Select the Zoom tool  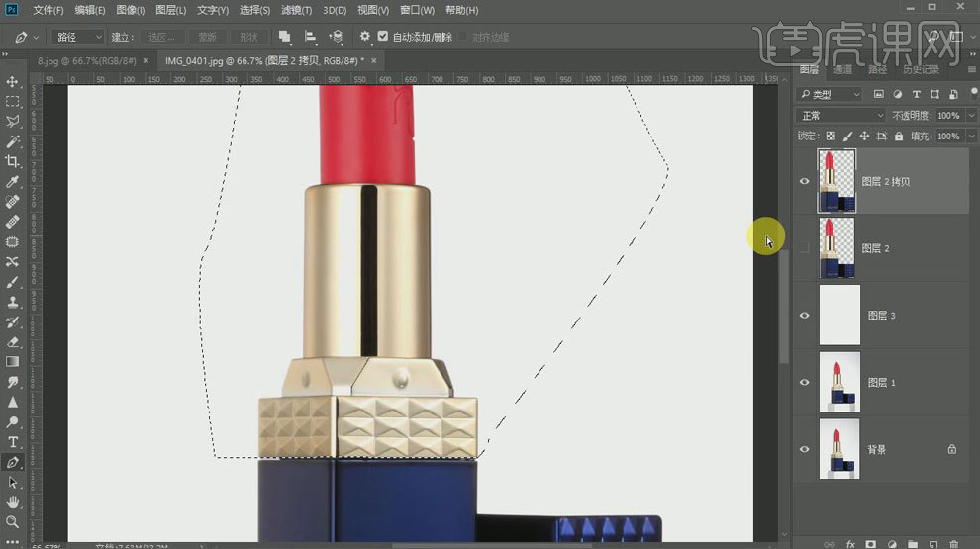(12, 522)
